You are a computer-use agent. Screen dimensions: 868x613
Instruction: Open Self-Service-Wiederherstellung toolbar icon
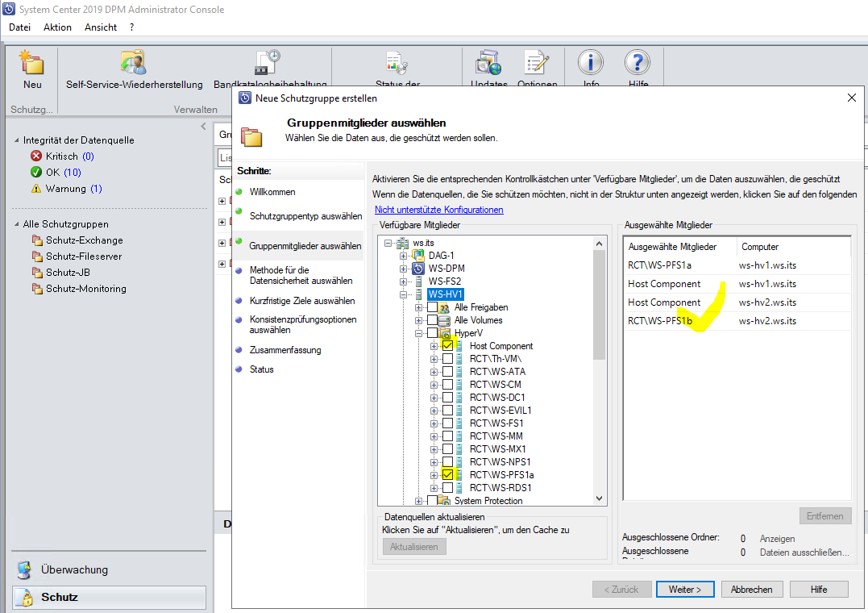point(134,62)
